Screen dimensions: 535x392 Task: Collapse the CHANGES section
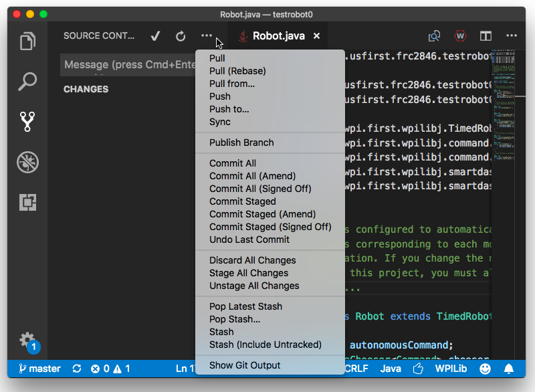click(x=86, y=89)
